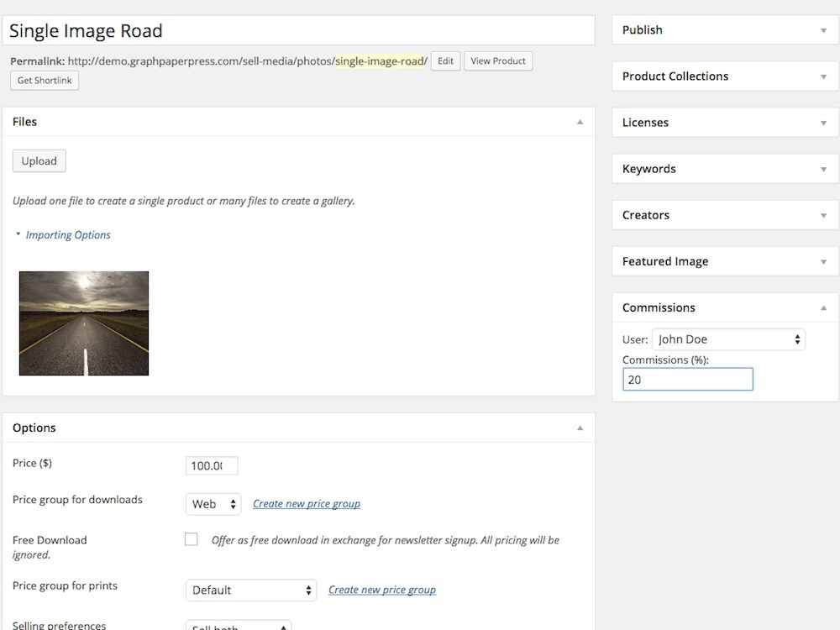Expand the Creators panel arrow
The width and height of the screenshot is (840, 630).
[x=823, y=215]
